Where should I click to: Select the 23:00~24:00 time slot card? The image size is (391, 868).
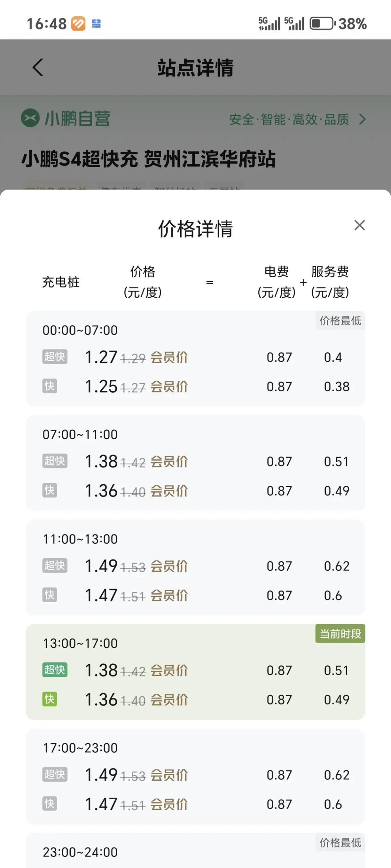(x=195, y=850)
